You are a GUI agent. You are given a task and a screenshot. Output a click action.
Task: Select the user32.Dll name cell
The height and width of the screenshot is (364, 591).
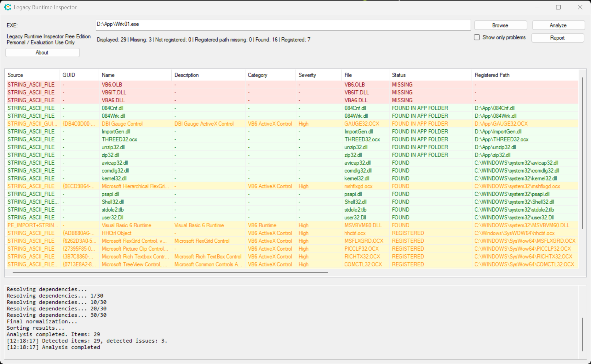[135, 218]
